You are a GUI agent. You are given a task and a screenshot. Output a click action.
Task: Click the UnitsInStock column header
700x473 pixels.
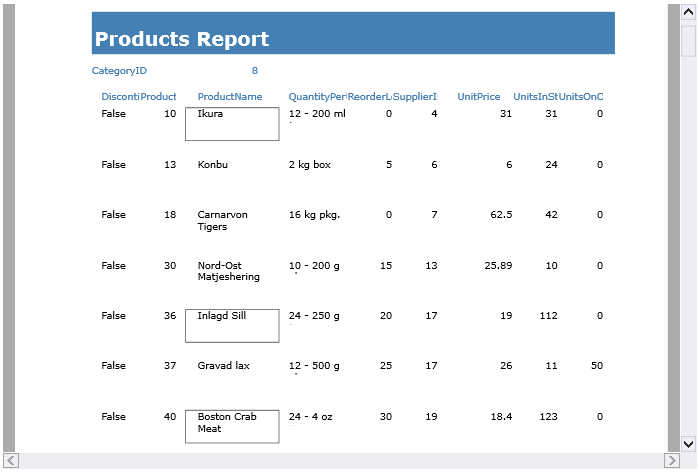[535, 97]
